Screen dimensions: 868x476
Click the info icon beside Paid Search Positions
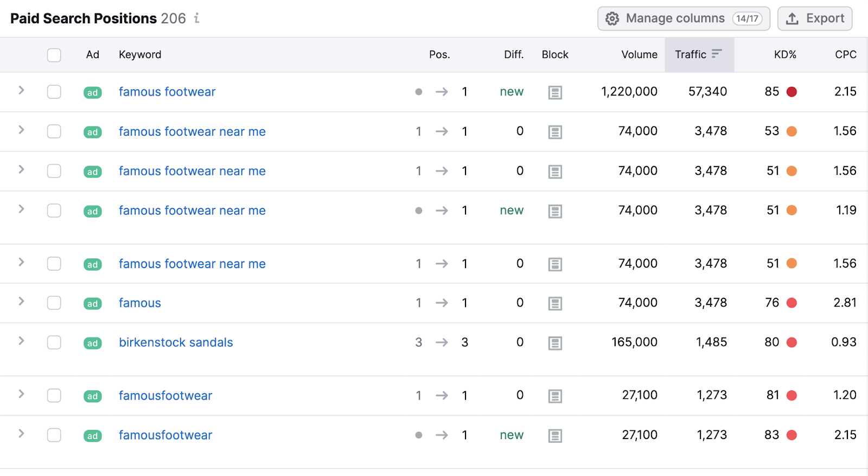(x=196, y=18)
